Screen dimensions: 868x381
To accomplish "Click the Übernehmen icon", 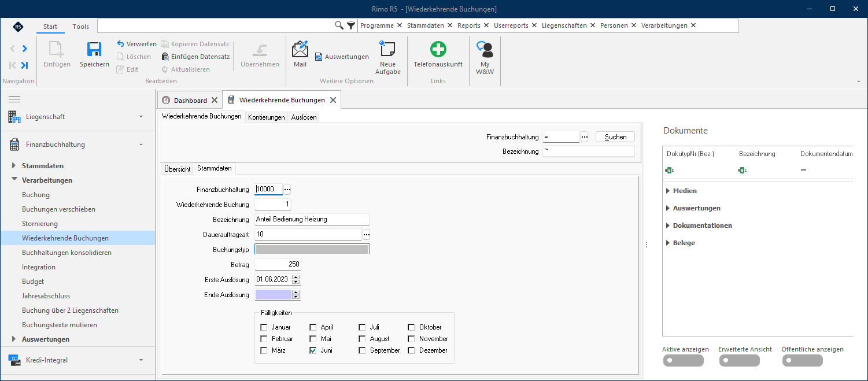I will coord(260,50).
